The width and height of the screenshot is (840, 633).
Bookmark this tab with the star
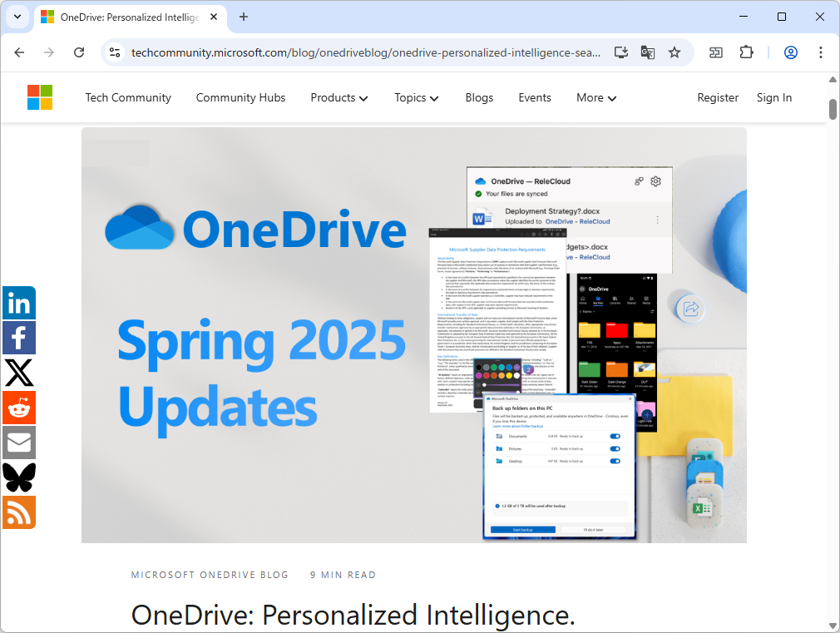(674, 52)
